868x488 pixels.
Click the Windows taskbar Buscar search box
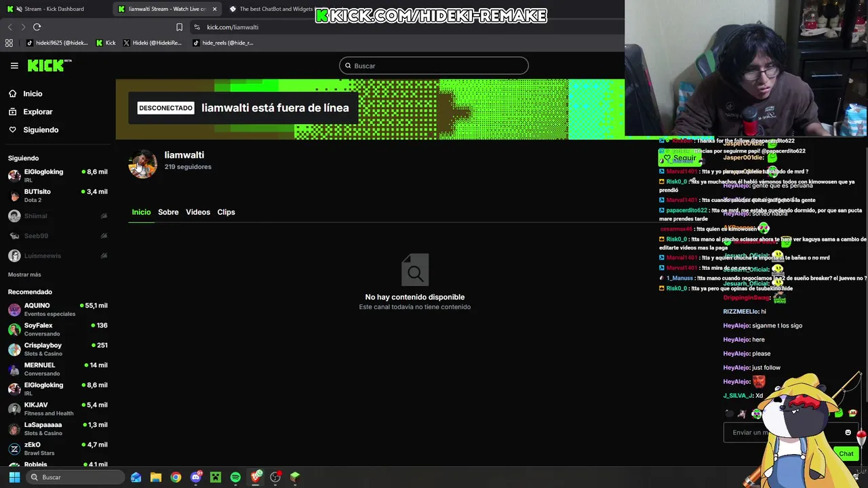(x=75, y=477)
